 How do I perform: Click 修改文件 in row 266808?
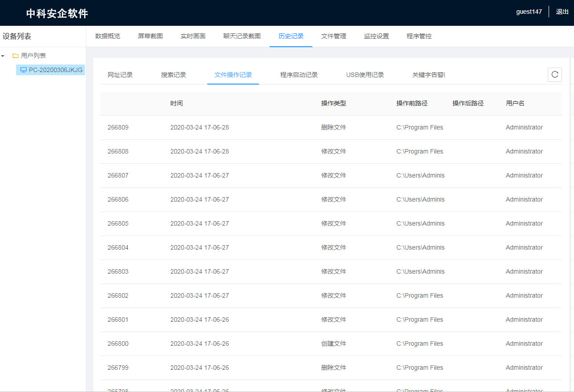pyautogui.click(x=334, y=151)
